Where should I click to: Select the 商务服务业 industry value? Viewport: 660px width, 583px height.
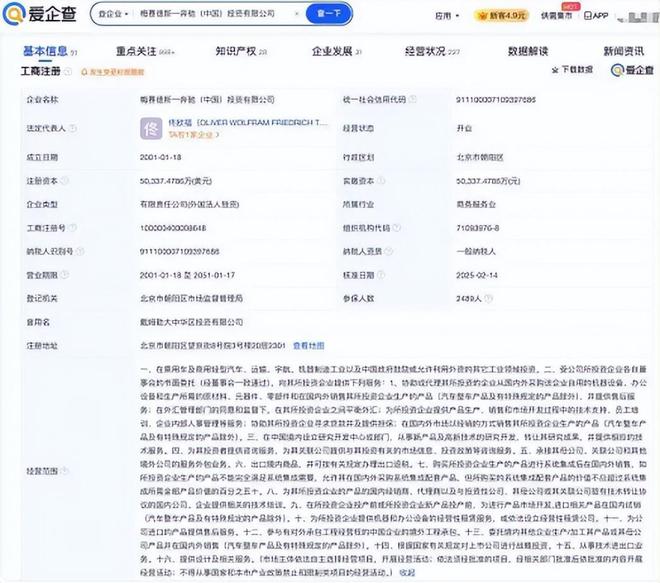click(476, 204)
